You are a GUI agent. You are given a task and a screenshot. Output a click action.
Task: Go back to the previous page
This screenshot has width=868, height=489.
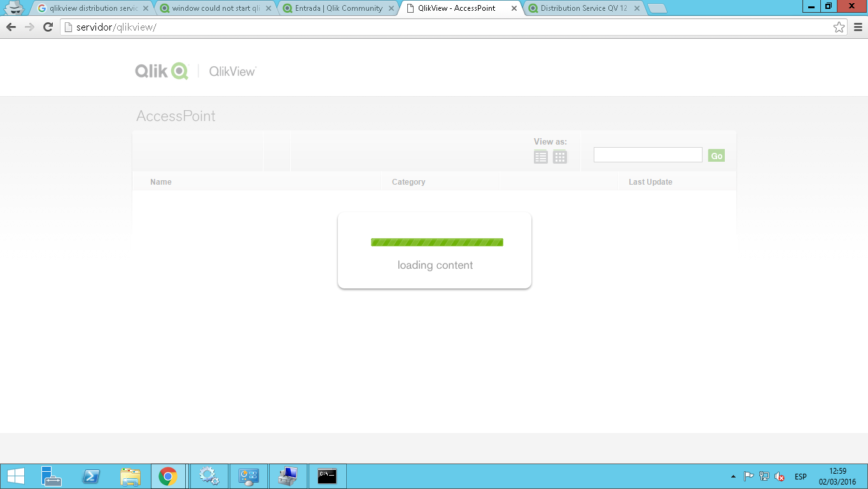(11, 27)
